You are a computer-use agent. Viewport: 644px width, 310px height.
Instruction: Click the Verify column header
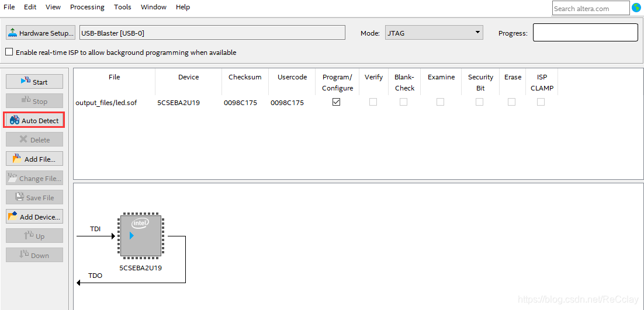pos(373,76)
